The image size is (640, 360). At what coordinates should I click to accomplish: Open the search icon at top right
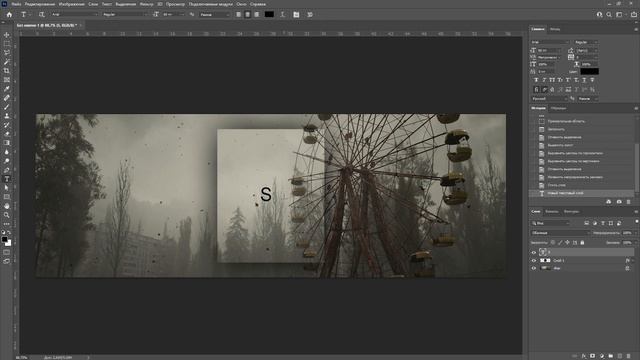pyautogui.click(x=609, y=14)
